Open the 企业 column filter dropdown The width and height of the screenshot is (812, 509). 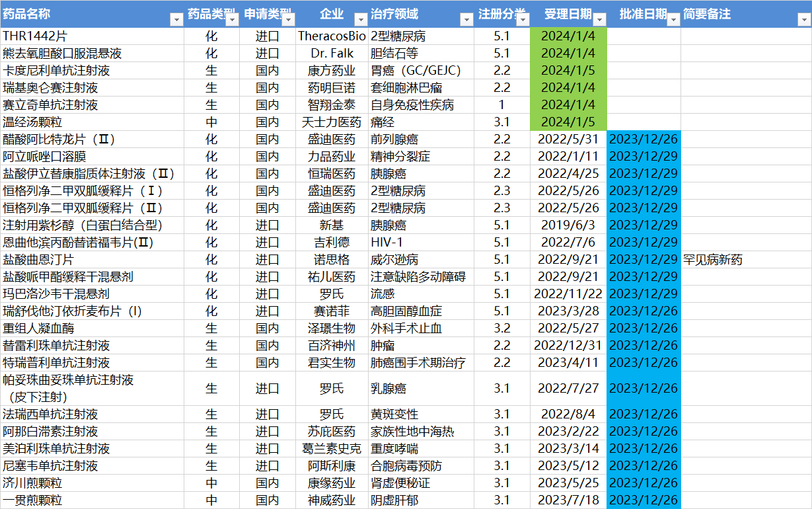[361, 20]
